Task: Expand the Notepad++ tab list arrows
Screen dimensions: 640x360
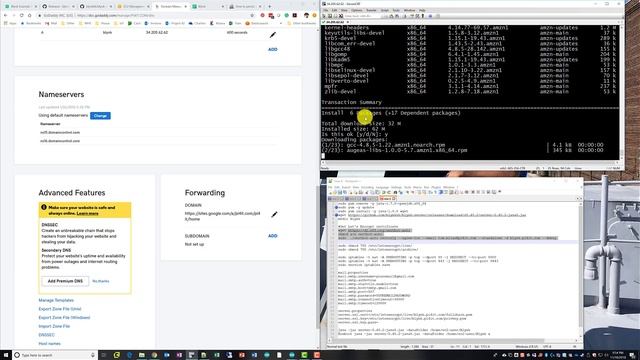Action: point(579,198)
